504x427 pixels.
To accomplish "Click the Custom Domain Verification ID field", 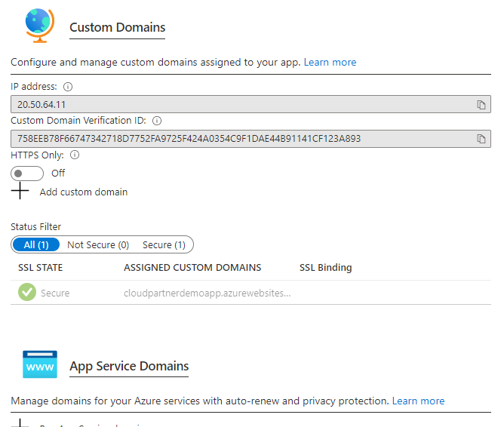I will coord(241,139).
